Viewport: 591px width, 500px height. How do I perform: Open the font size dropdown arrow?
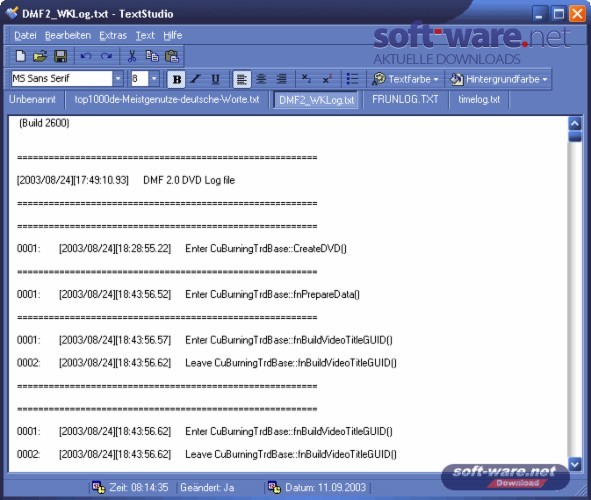tap(154, 79)
